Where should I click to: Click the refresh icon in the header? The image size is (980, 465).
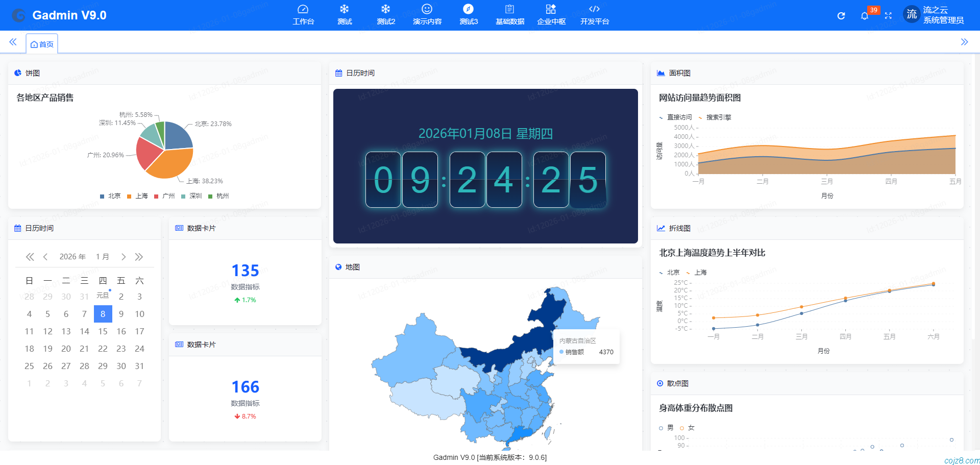[841, 16]
